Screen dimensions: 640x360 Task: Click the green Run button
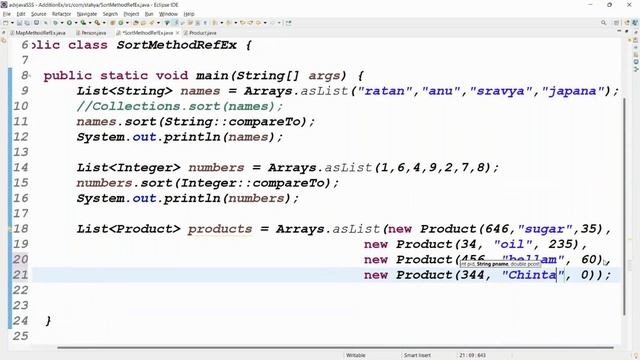tap(69, 23)
